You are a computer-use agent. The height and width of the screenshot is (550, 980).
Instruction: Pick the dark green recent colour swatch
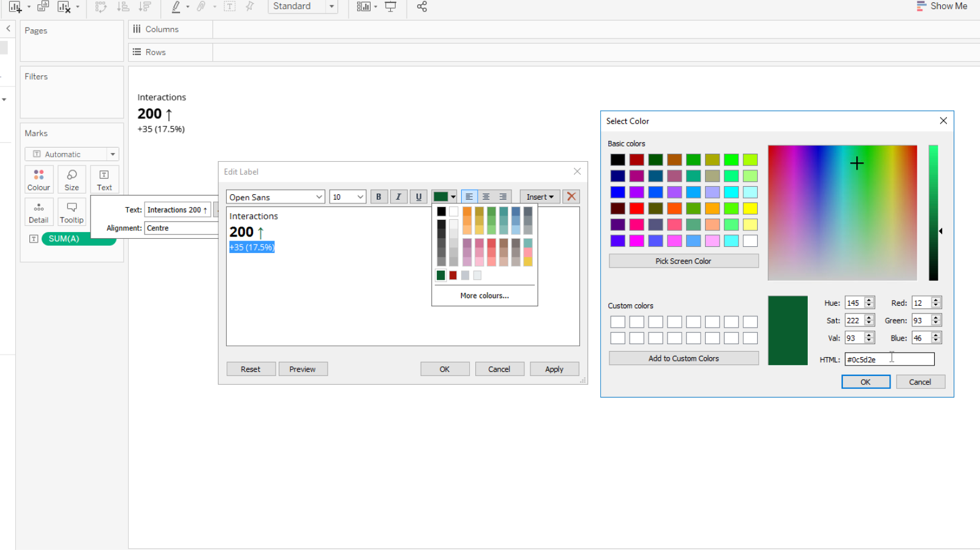pyautogui.click(x=441, y=276)
